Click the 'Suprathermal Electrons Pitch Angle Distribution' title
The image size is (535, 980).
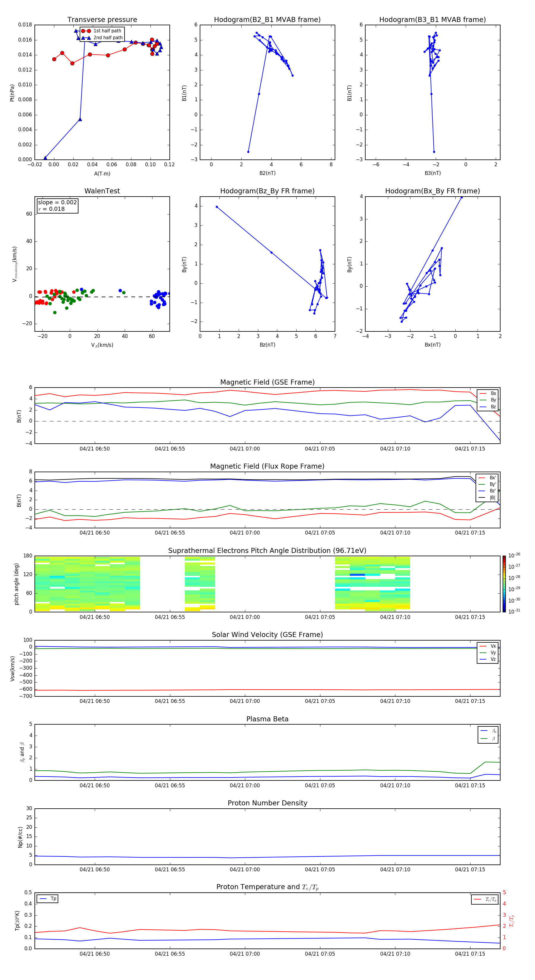pos(267,551)
